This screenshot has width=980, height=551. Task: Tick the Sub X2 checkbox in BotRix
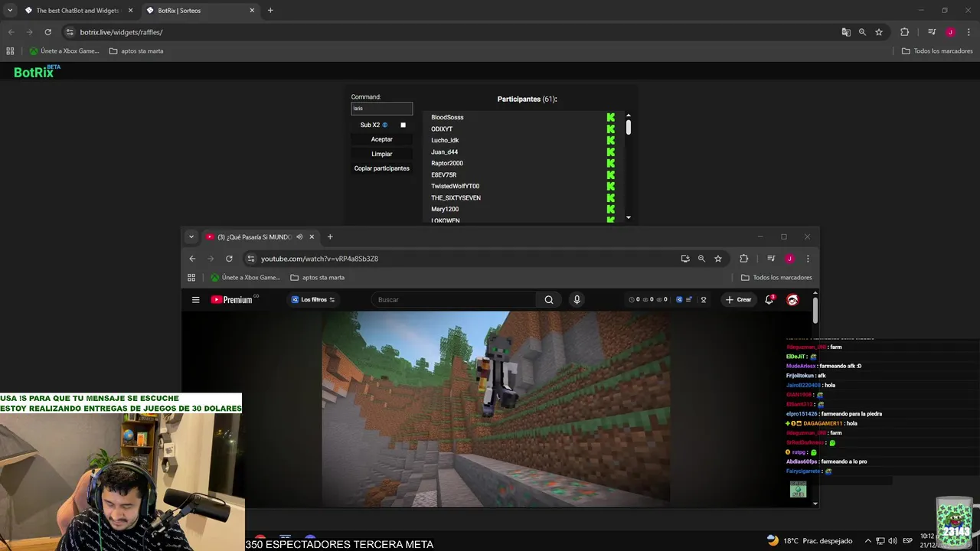[403, 125]
